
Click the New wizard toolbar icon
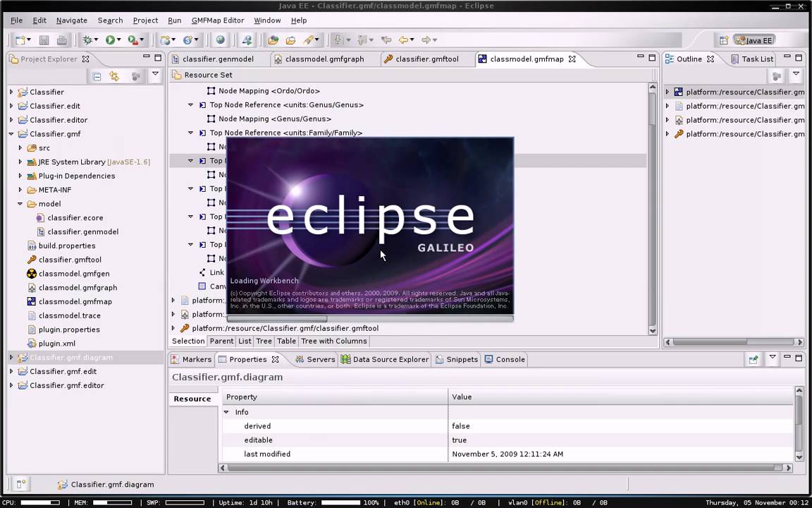pyautogui.click(x=20, y=40)
